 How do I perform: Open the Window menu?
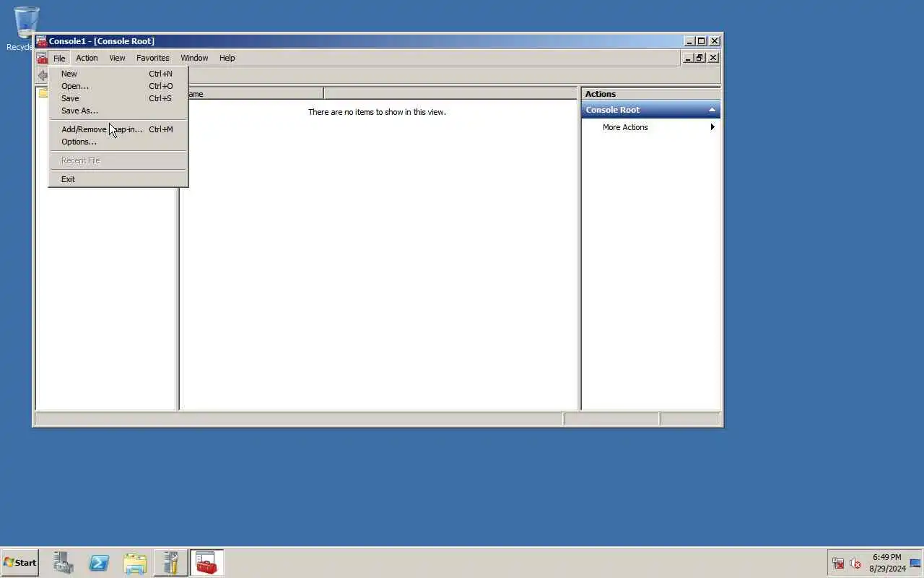194,58
